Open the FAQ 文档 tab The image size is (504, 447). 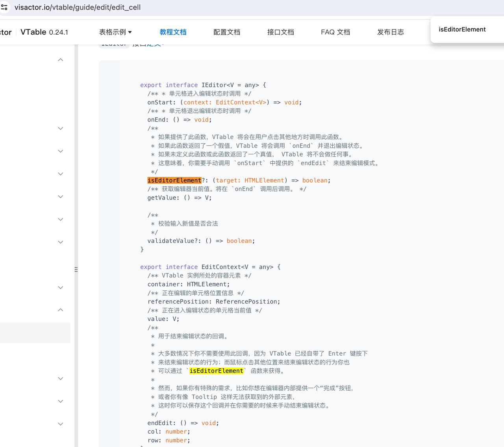[x=335, y=32]
